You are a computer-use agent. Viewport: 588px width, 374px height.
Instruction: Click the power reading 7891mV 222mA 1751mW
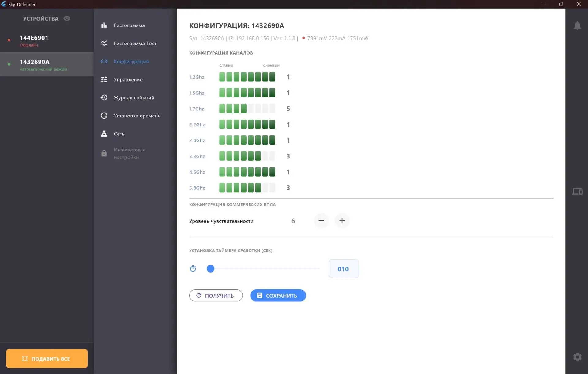tap(338, 38)
